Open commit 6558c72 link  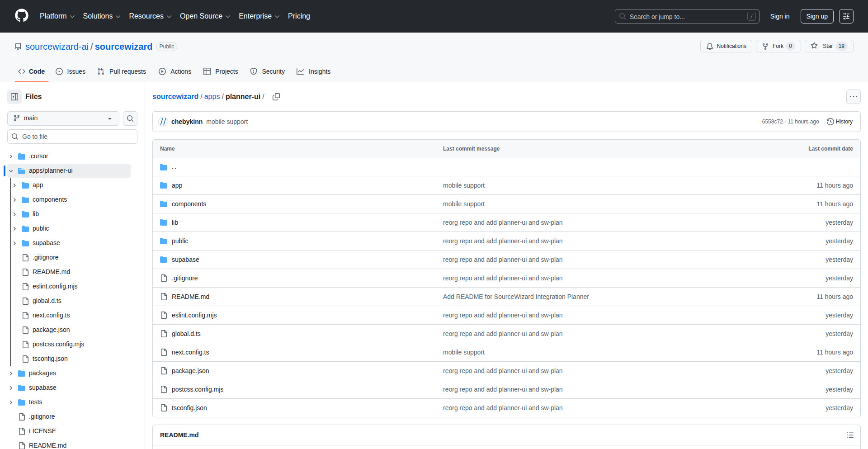(x=773, y=121)
